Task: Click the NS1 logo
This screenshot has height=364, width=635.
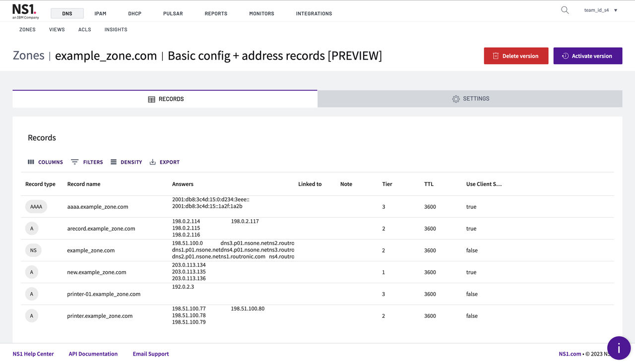Action: 25,12
